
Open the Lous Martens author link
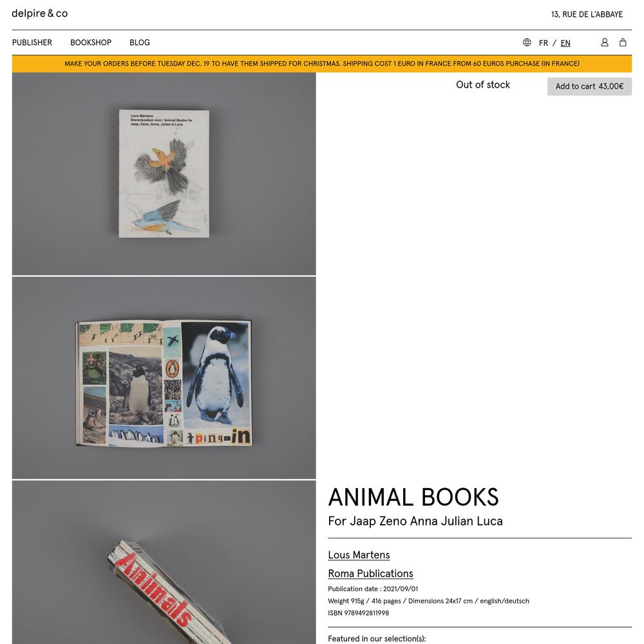pyautogui.click(x=359, y=555)
